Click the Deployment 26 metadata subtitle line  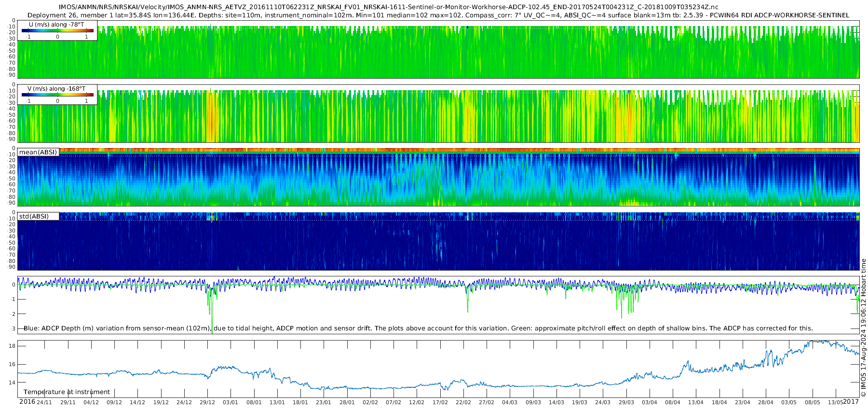438,15
